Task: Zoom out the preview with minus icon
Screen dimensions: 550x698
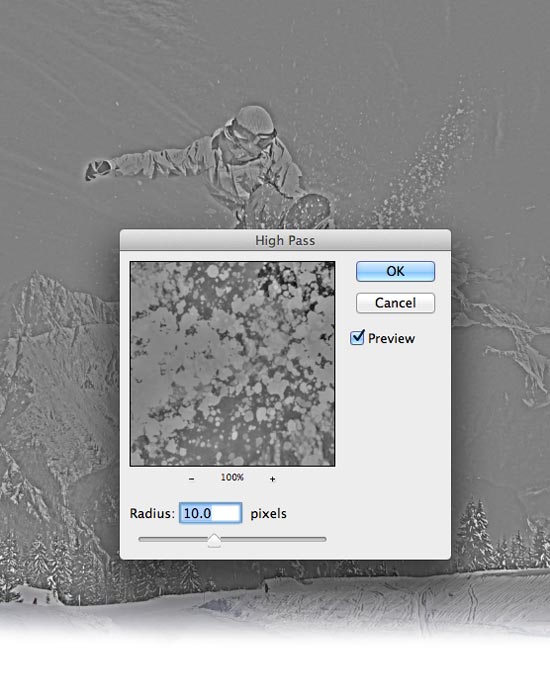Action: coord(191,479)
